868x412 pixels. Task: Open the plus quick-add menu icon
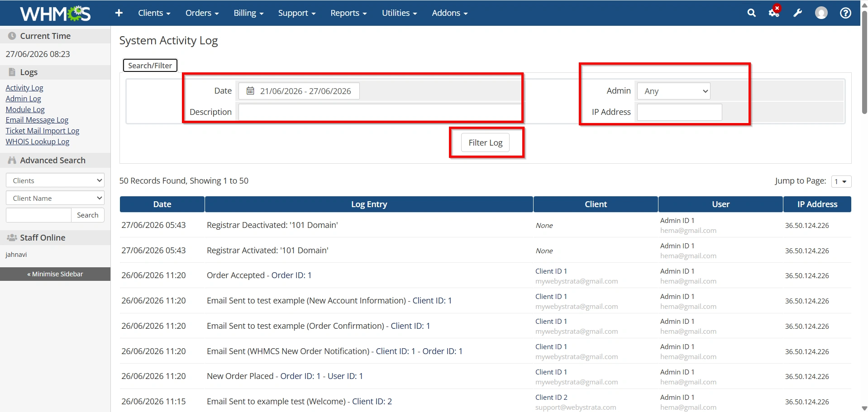[119, 13]
